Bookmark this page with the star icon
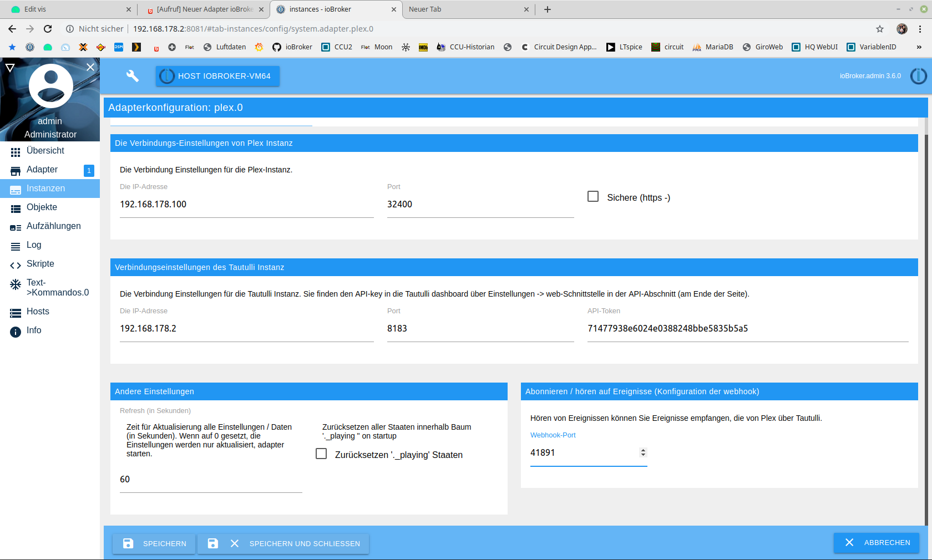The image size is (932, 560). coord(880,29)
